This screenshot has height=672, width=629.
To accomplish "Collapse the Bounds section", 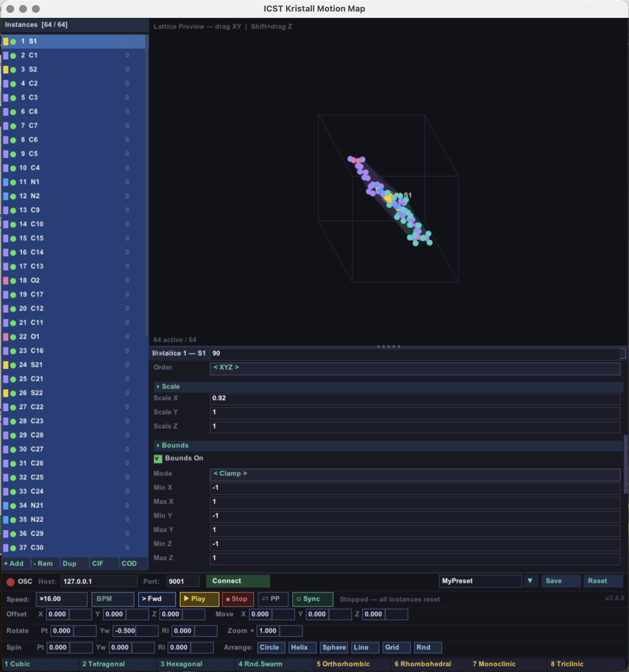I will tap(388, 445).
